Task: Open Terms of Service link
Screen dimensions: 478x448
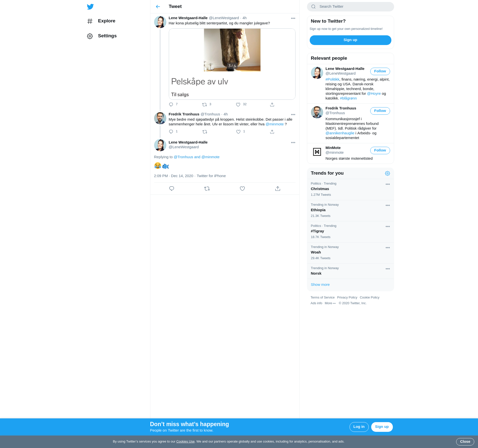Action: 322,298
